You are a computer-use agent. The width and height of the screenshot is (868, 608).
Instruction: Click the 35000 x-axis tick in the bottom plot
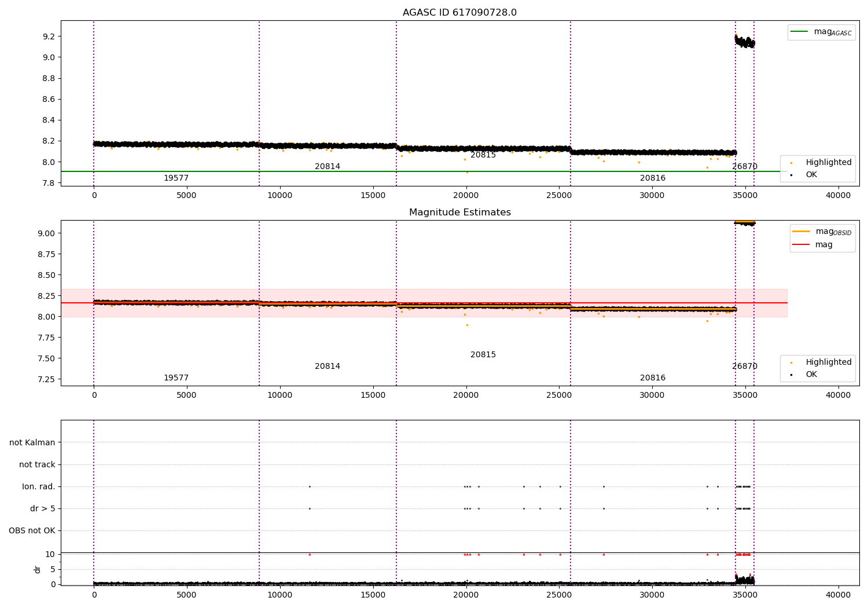[745, 595]
